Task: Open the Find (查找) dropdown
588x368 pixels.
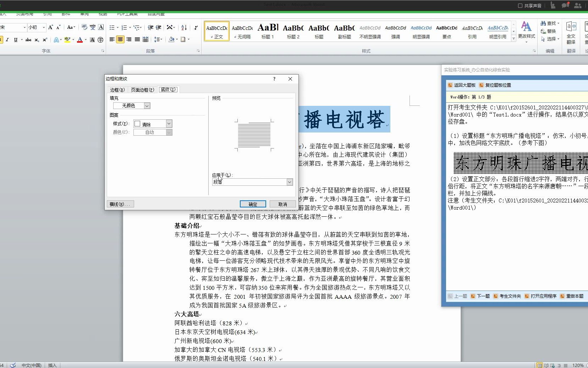Action: [558, 23]
